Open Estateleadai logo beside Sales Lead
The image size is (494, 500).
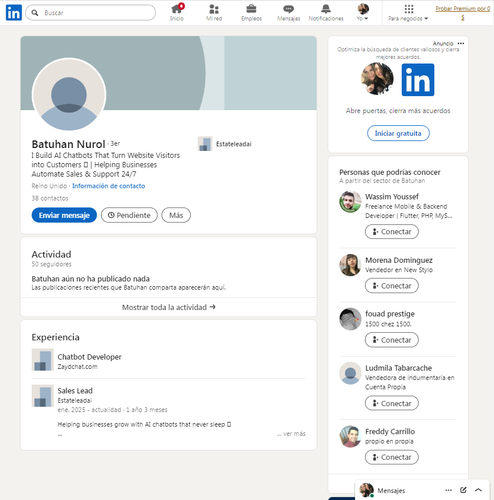click(43, 396)
